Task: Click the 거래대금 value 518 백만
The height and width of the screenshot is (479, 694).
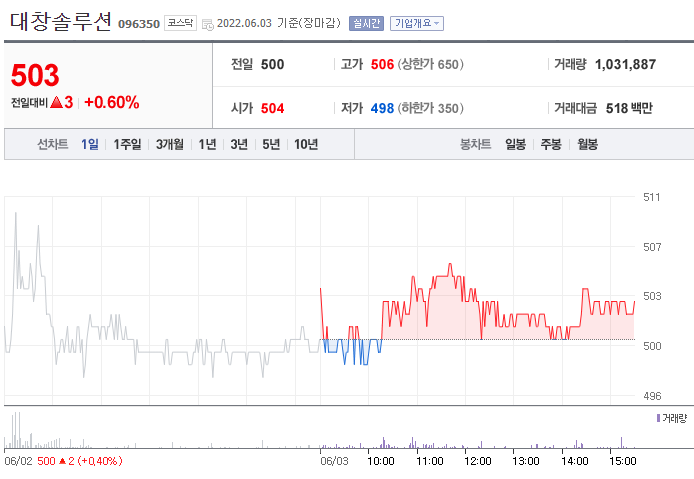Action: click(x=629, y=108)
